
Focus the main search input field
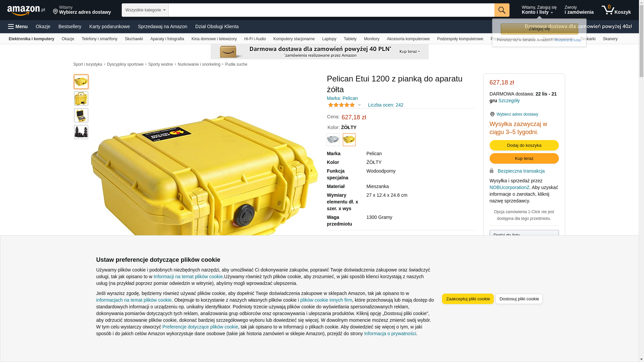pyautogui.click(x=331, y=10)
